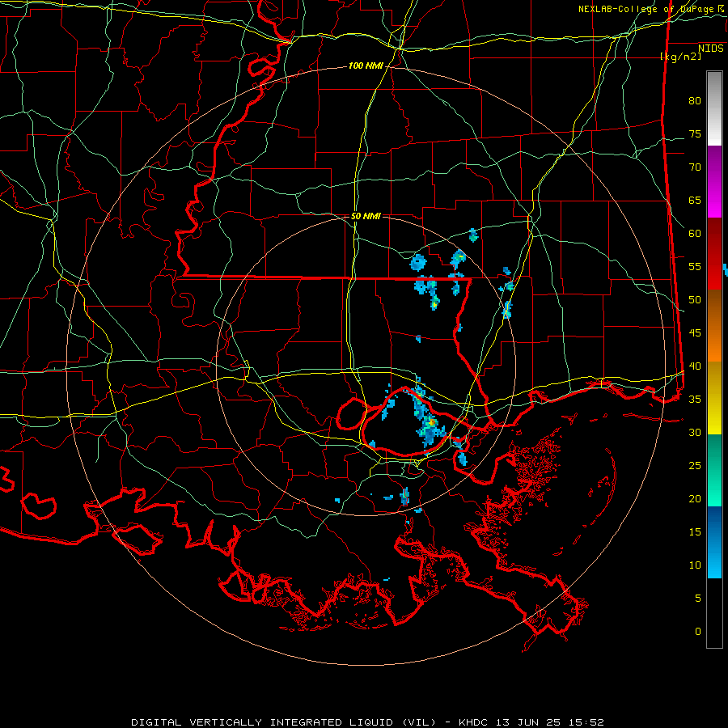Select the black segment of the color scale

[714, 613]
